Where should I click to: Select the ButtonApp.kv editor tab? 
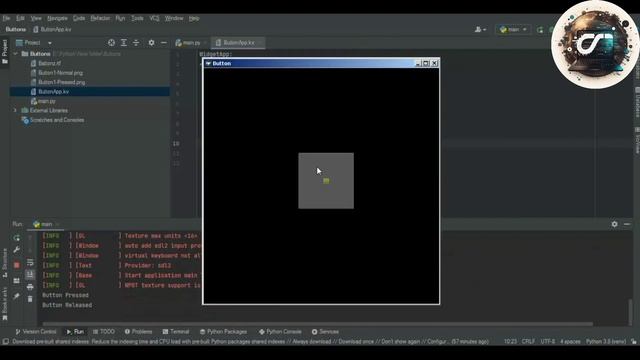[238, 42]
